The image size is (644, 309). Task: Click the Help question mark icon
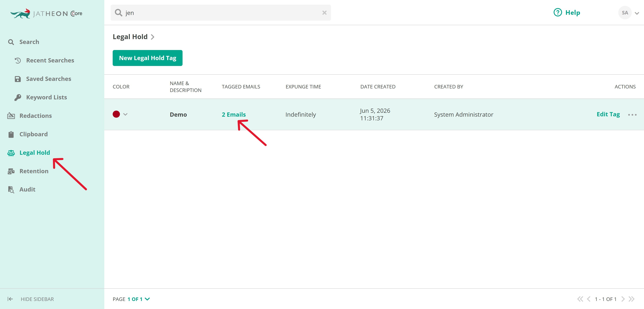558,12
